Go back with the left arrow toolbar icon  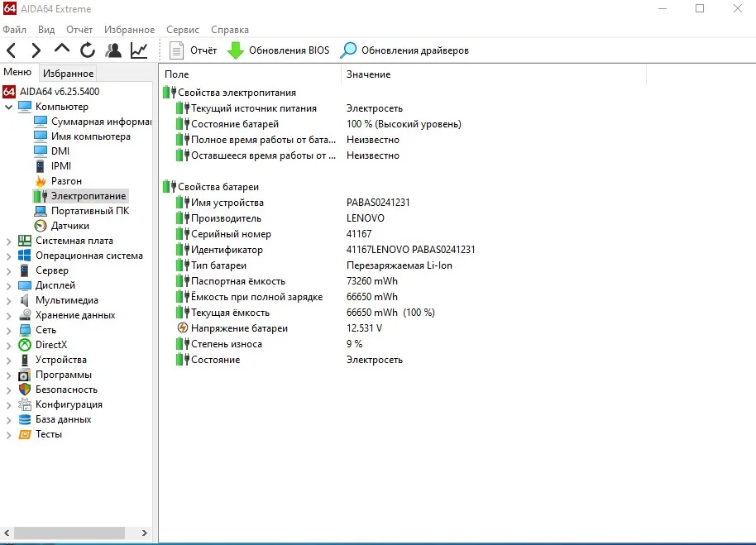pos(12,50)
